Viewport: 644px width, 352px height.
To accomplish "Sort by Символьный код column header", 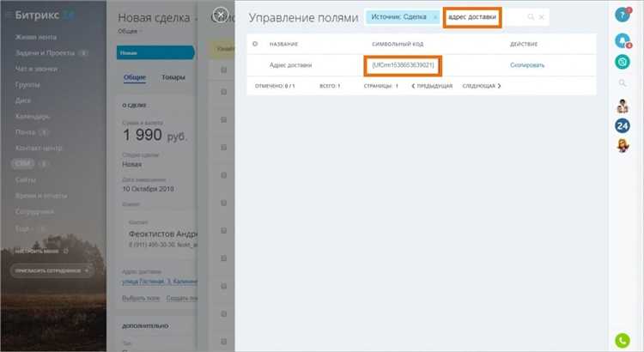I will click(x=398, y=44).
